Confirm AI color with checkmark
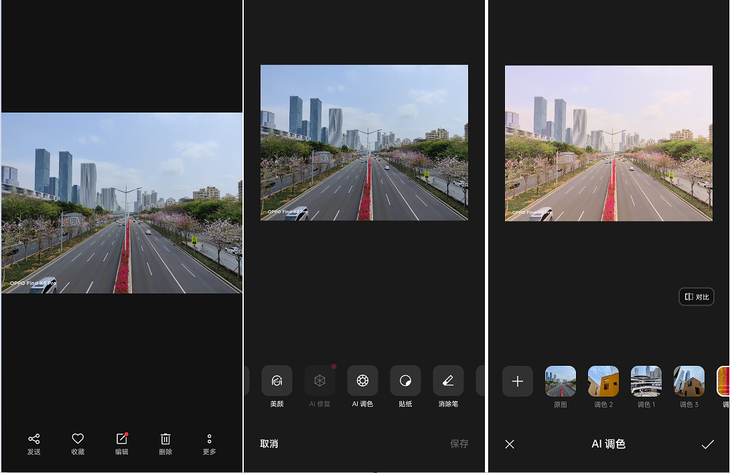The height and width of the screenshot is (473, 730). click(x=708, y=444)
